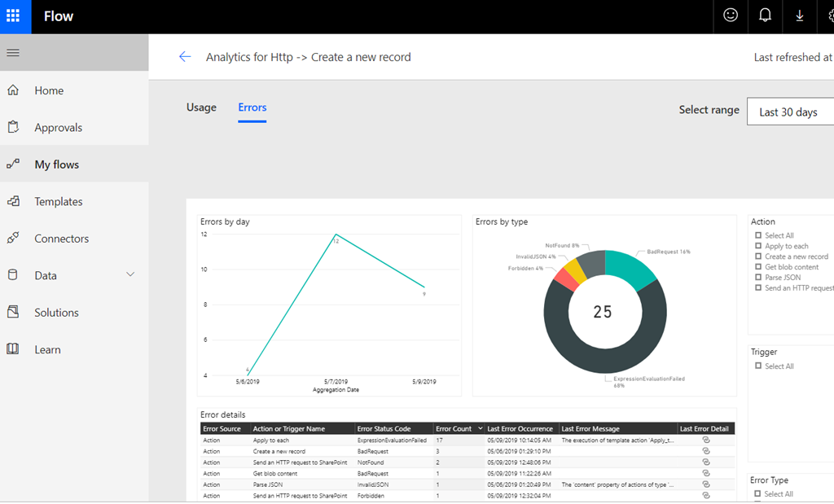Sort by Error Count column arrow

tap(481, 428)
